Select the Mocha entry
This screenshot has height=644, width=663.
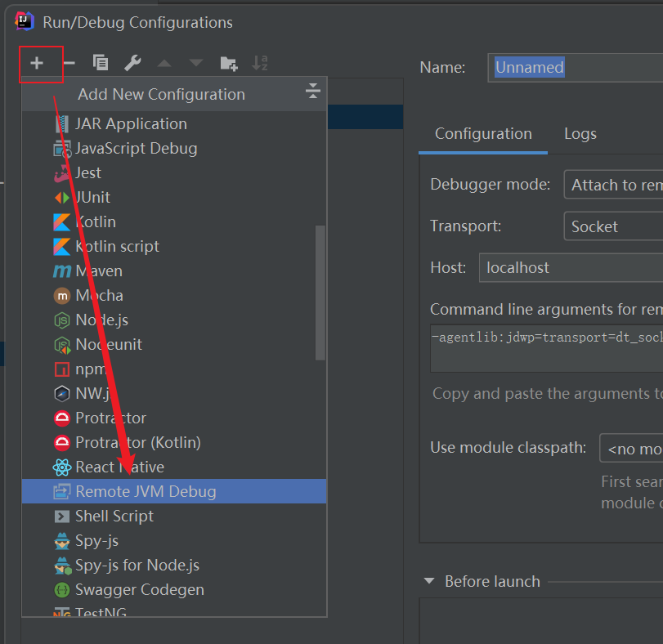click(x=174, y=295)
